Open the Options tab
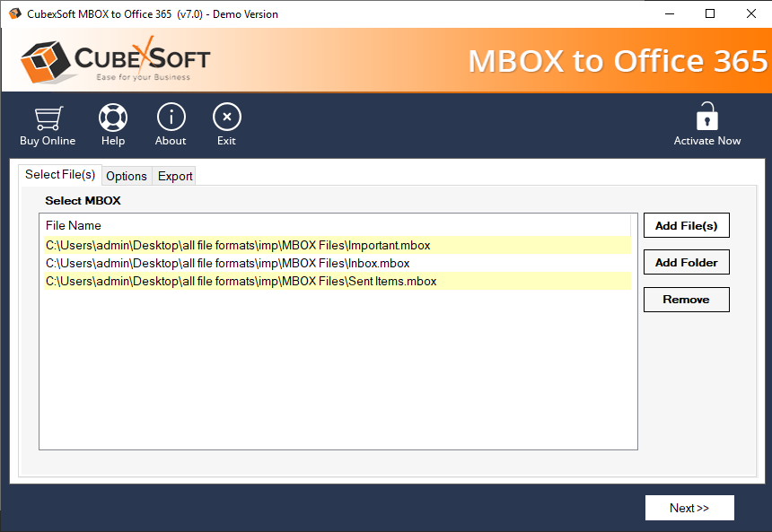The height and width of the screenshot is (532, 772). coord(127,176)
